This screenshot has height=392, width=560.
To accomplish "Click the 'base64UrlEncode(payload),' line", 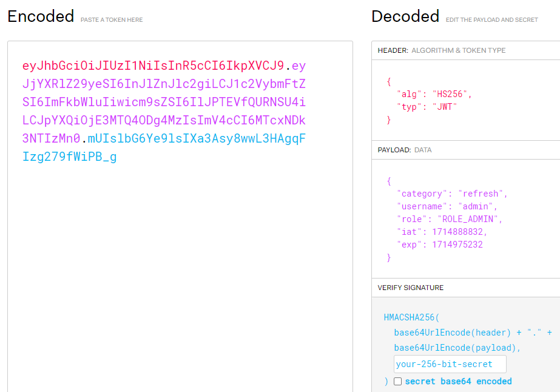I will point(457,348).
